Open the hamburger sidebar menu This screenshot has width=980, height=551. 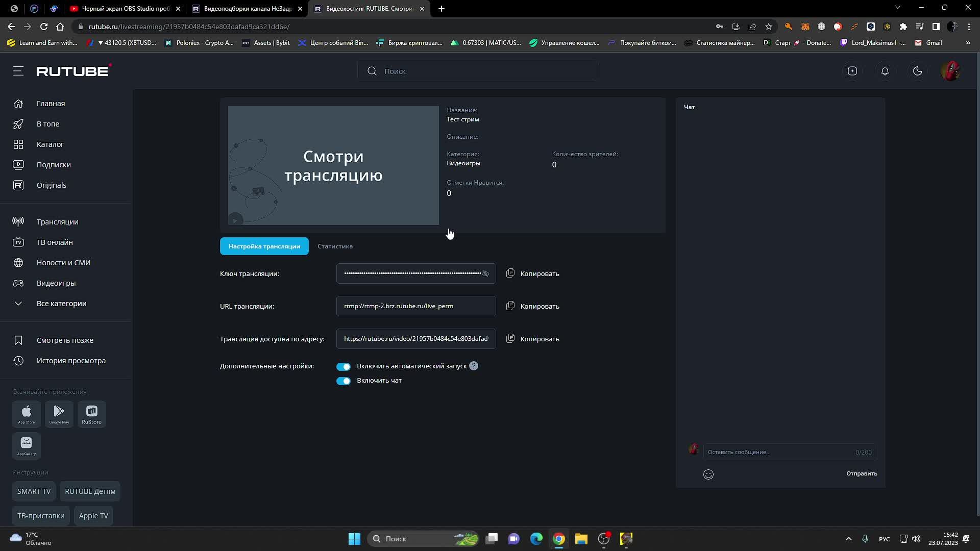click(x=18, y=71)
